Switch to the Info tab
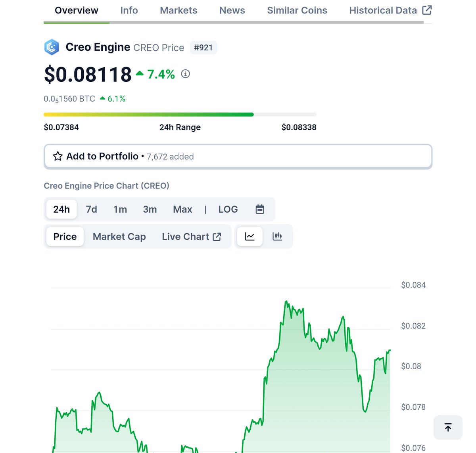 pos(129,11)
